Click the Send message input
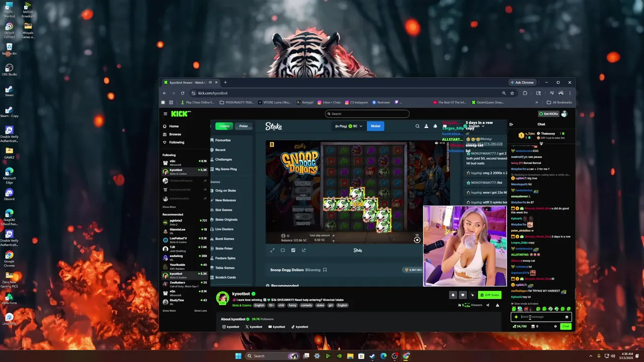The image size is (644, 362). (541, 317)
